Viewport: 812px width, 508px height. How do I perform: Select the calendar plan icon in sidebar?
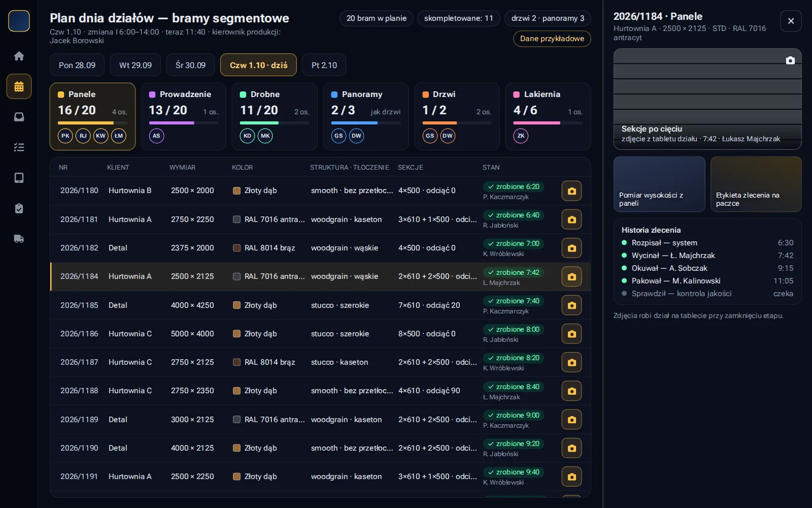pos(19,86)
